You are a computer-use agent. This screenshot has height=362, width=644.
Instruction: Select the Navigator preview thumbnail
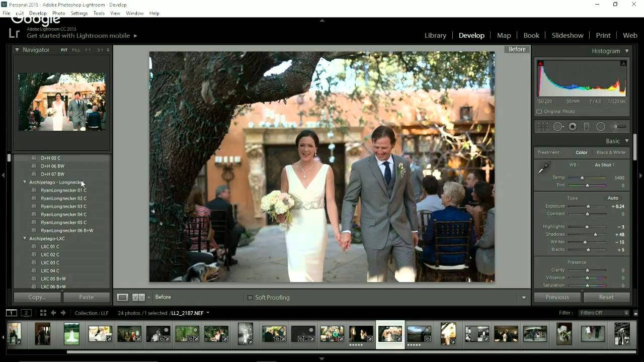62,102
